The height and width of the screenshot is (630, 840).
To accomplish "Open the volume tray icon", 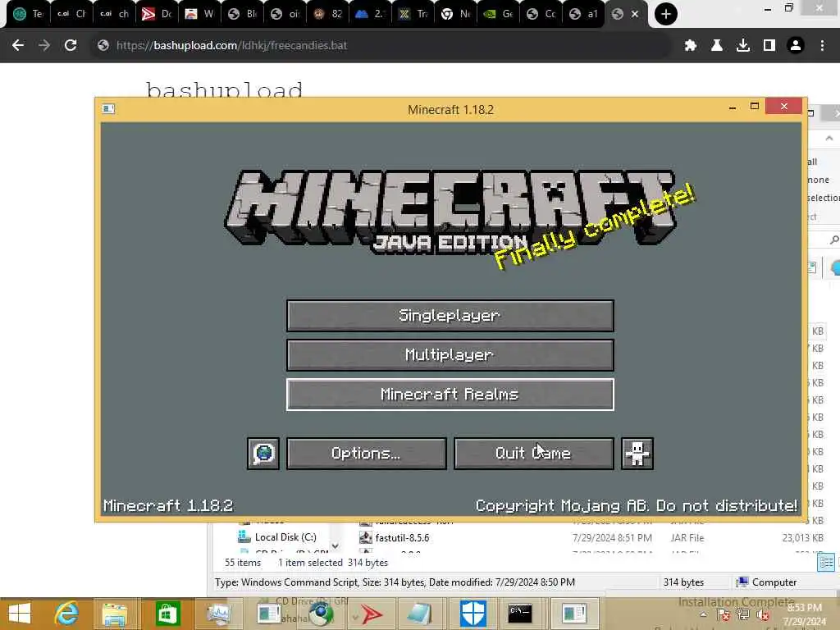I will point(763,615).
